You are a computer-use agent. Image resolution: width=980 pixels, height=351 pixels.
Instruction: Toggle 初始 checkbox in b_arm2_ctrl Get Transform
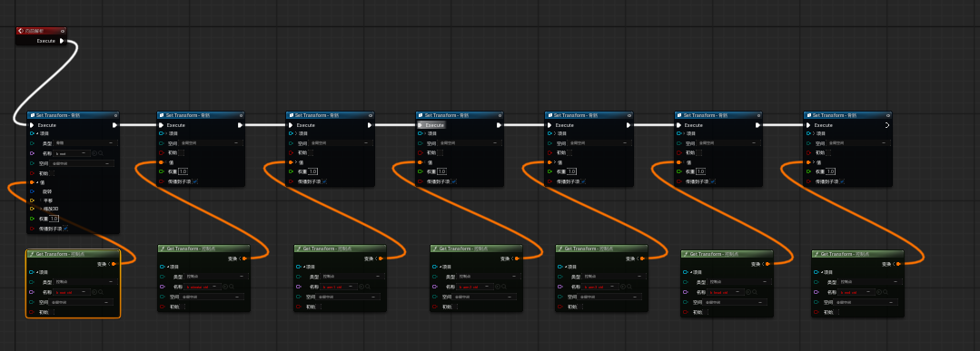[454, 307]
